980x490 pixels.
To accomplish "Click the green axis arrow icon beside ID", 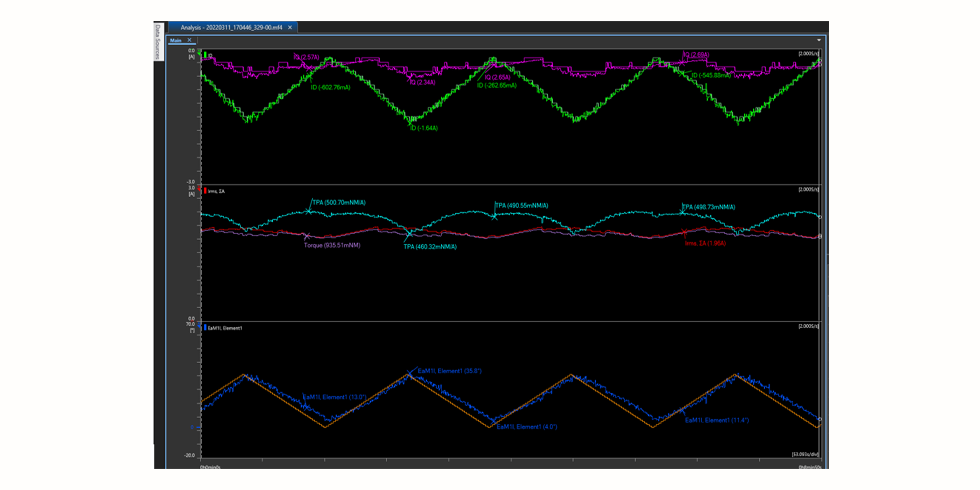I will (199, 53).
